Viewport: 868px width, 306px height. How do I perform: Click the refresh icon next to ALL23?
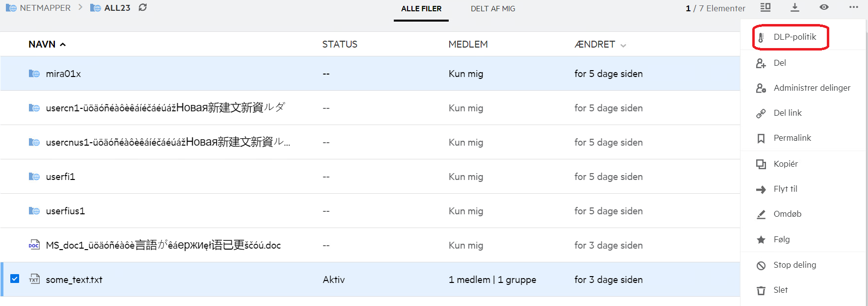(x=143, y=7)
